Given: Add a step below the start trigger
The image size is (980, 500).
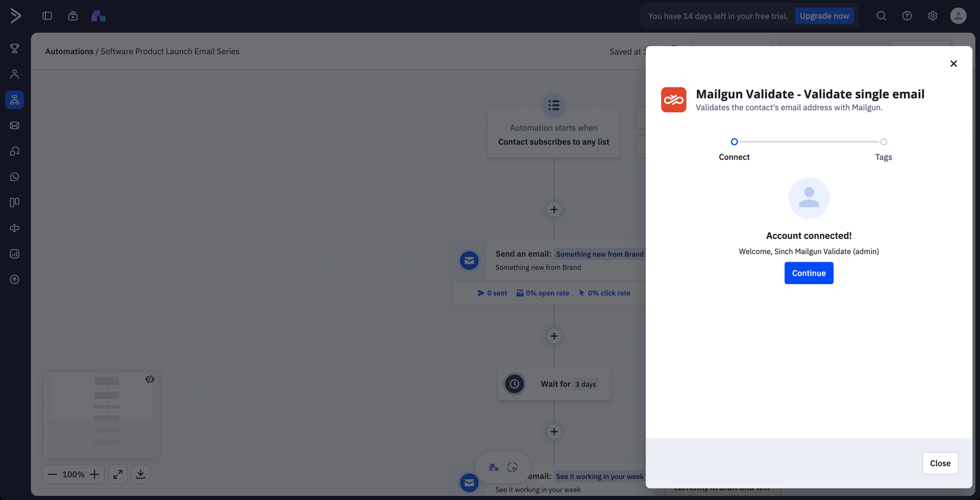Looking at the screenshot, I should 554,210.
